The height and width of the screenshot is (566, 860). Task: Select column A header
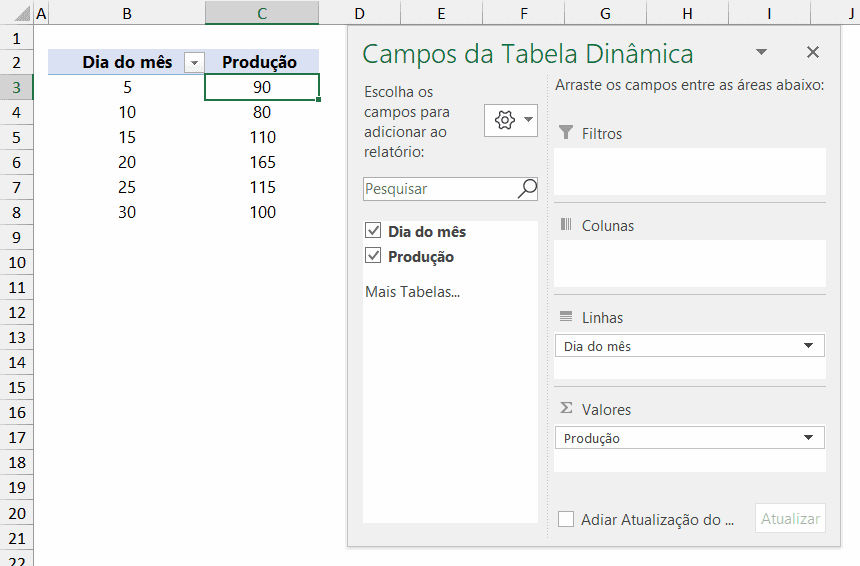(41, 13)
